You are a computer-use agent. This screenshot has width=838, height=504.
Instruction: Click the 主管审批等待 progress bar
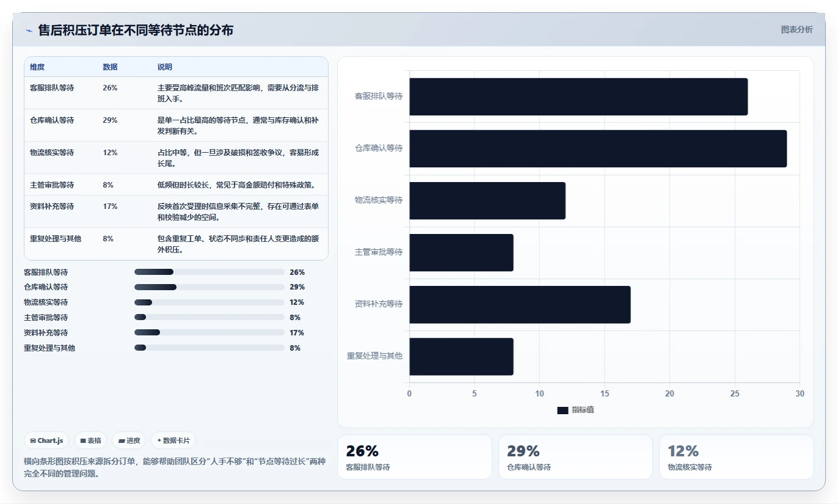pos(209,318)
